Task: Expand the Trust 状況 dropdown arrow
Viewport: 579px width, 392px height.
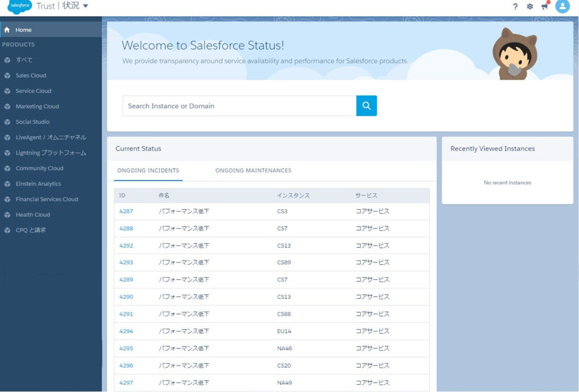Action: coord(85,6)
